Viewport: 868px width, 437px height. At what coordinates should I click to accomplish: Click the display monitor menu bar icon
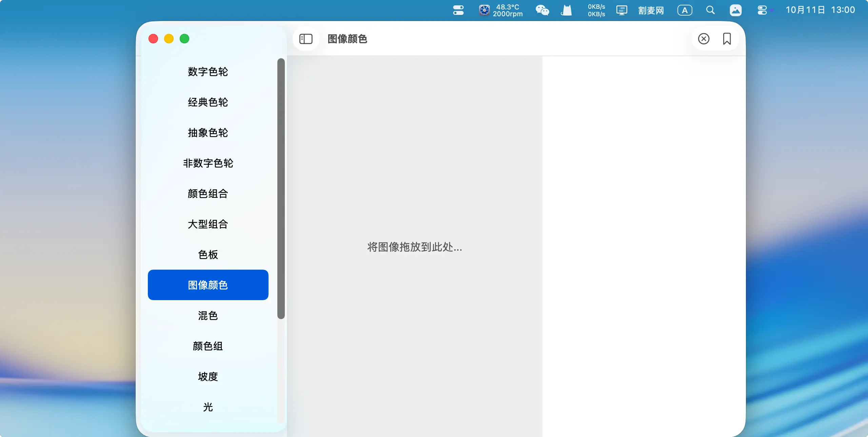(x=622, y=10)
